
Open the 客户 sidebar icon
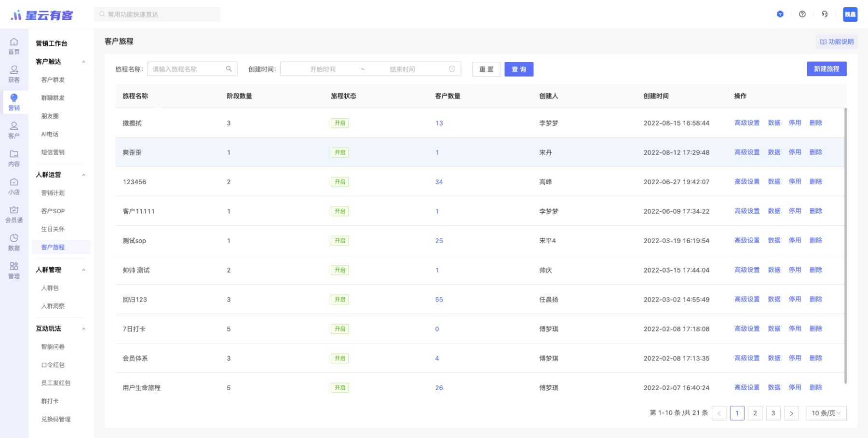tap(14, 130)
